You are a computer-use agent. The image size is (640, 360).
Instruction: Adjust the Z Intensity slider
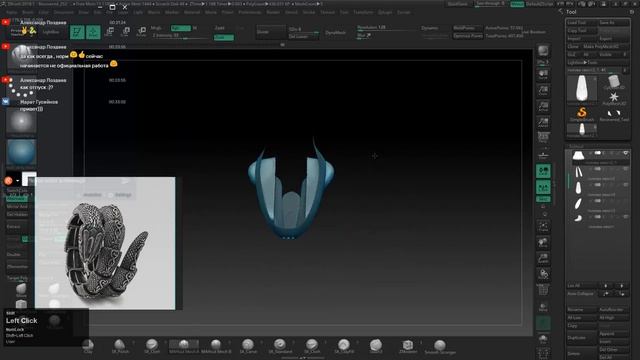[180, 36]
